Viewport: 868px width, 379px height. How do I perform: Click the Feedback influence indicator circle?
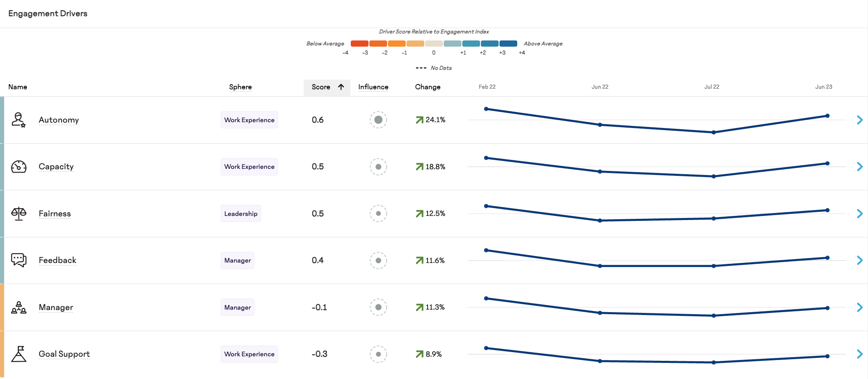point(378,261)
